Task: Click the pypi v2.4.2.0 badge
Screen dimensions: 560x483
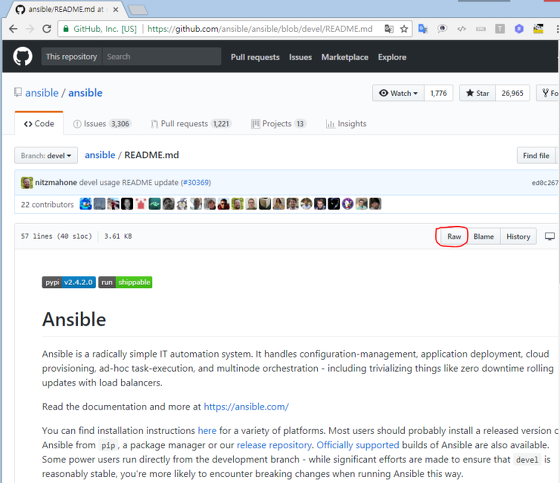Action: [x=69, y=282]
